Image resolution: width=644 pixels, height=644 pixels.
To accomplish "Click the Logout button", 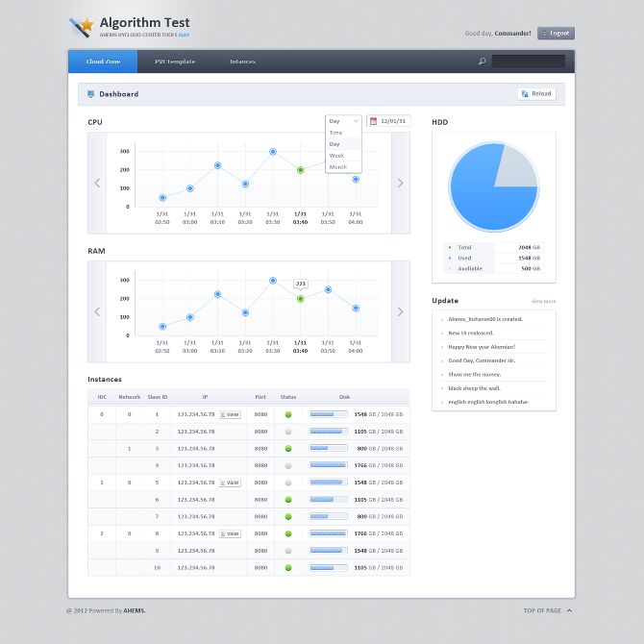I will (x=556, y=34).
